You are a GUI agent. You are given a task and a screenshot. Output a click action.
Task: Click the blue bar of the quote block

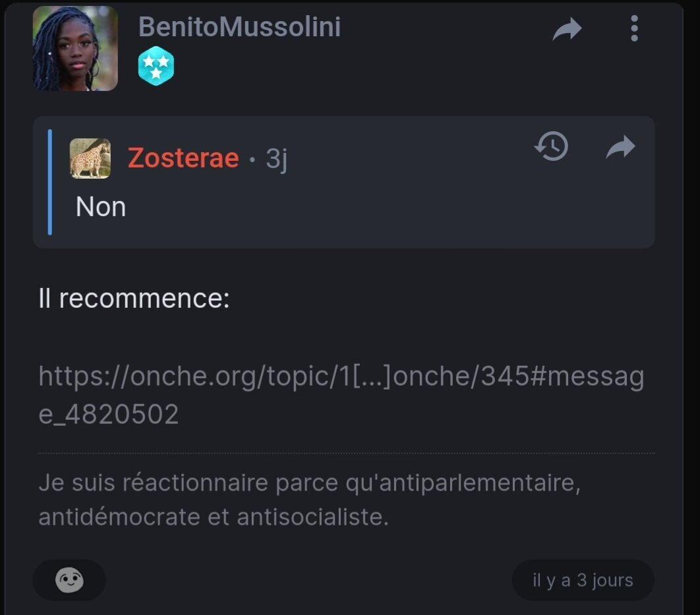click(50, 182)
